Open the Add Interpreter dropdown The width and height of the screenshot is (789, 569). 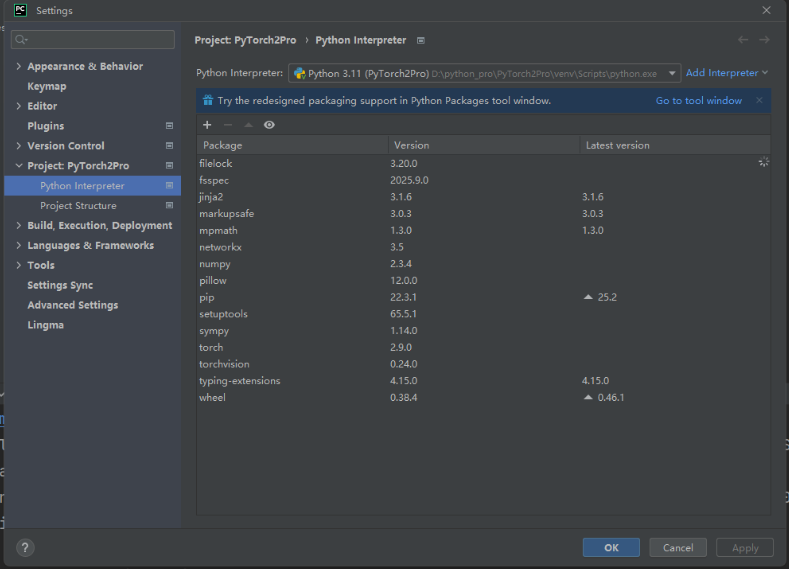coord(727,73)
